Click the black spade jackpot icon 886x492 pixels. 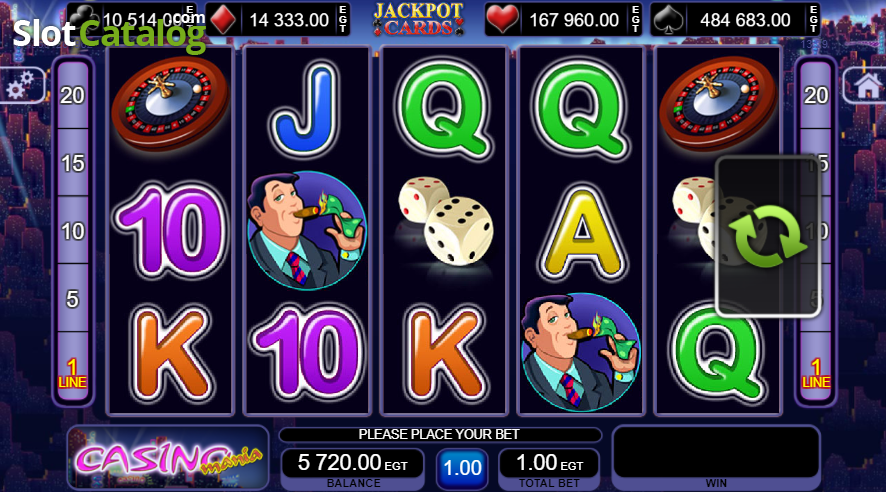click(668, 20)
